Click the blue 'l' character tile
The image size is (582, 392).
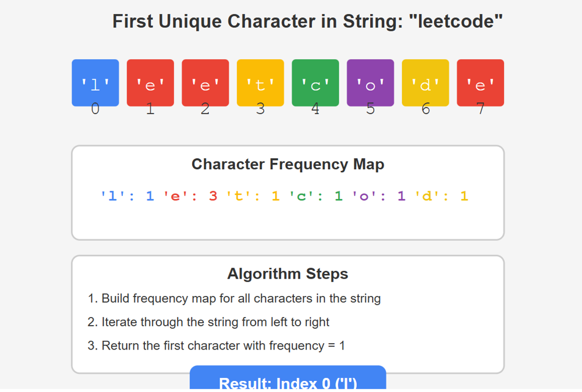pyautogui.click(x=95, y=83)
